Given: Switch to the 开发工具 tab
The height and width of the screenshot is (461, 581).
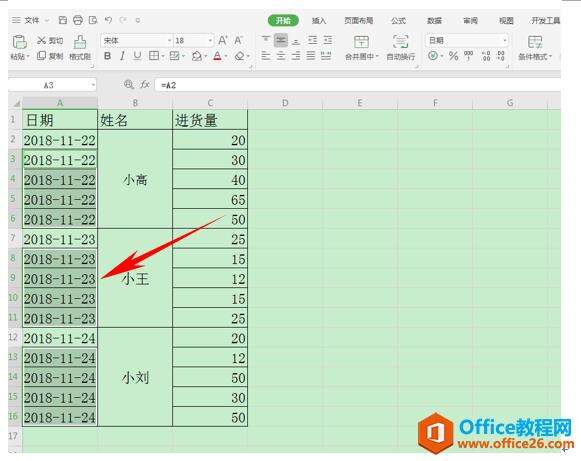Looking at the screenshot, I should click(x=545, y=20).
